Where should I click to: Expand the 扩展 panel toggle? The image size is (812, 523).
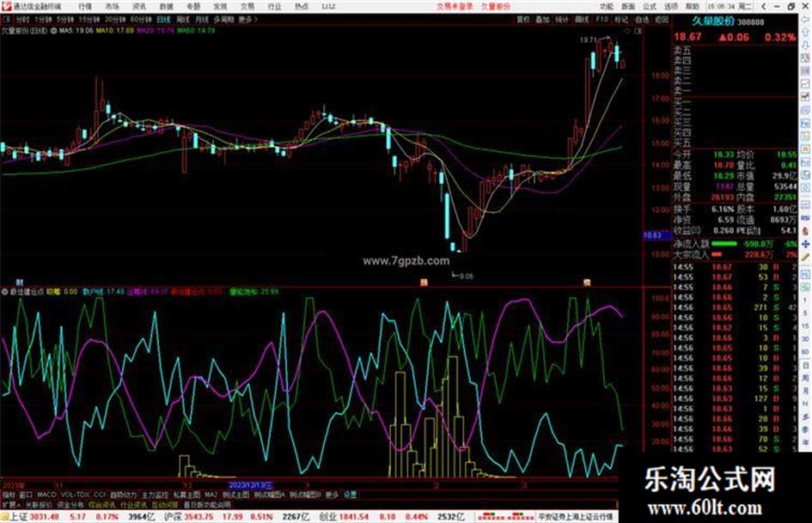(x=10, y=504)
